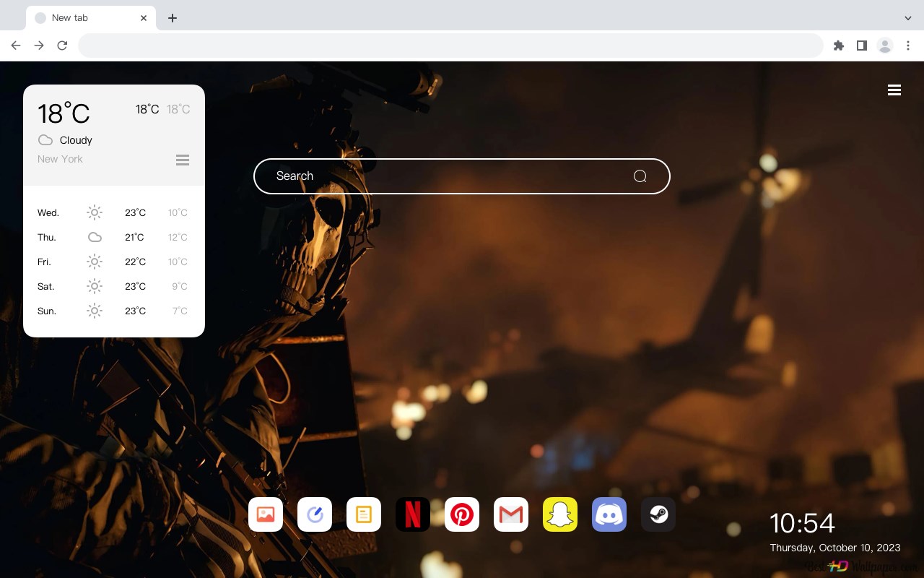This screenshot has width=924, height=578.
Task: Launch the Pinterest shortcut
Action: 462,514
